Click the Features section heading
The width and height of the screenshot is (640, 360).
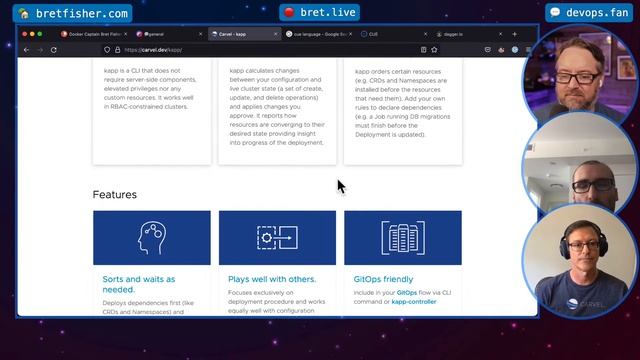pyautogui.click(x=115, y=195)
